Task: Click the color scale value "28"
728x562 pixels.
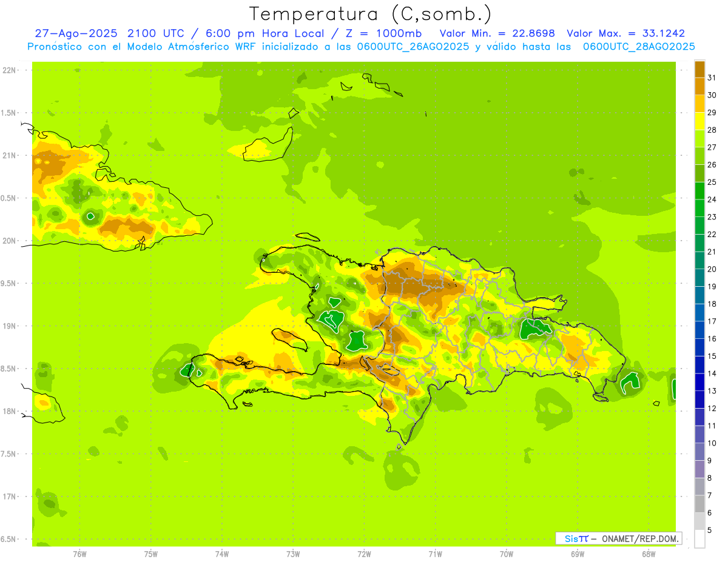Action: tap(712, 130)
